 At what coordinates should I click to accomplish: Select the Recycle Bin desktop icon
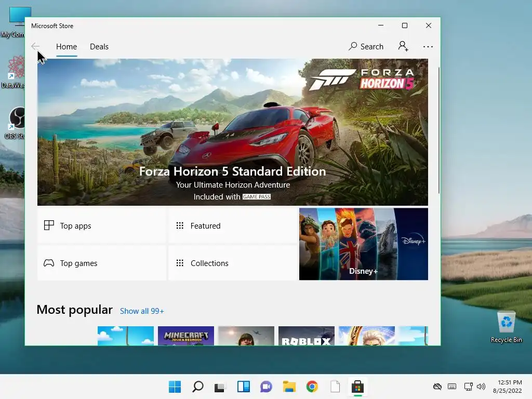[x=506, y=327]
